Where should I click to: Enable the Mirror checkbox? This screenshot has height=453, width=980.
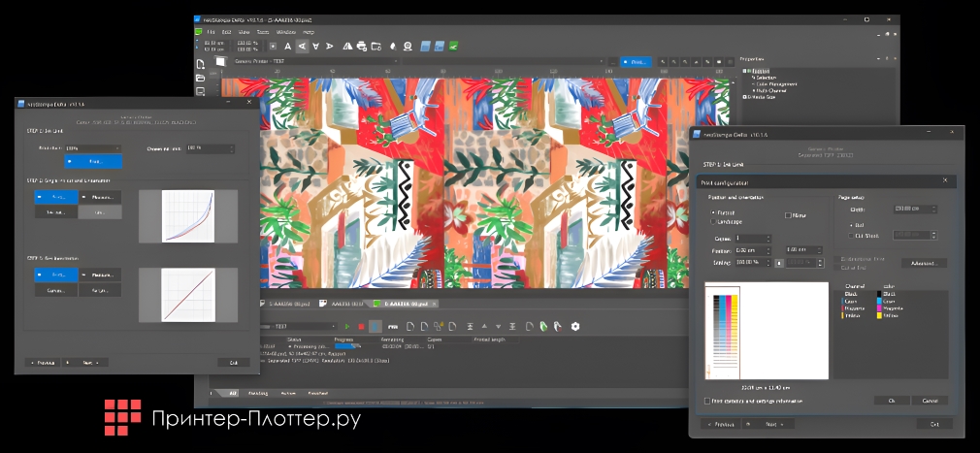pos(787,214)
